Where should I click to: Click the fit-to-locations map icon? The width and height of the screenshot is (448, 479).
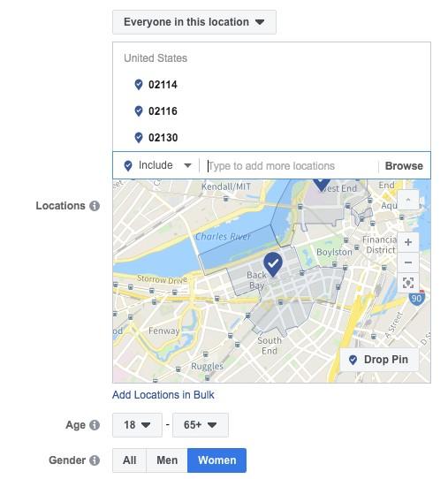click(x=408, y=283)
